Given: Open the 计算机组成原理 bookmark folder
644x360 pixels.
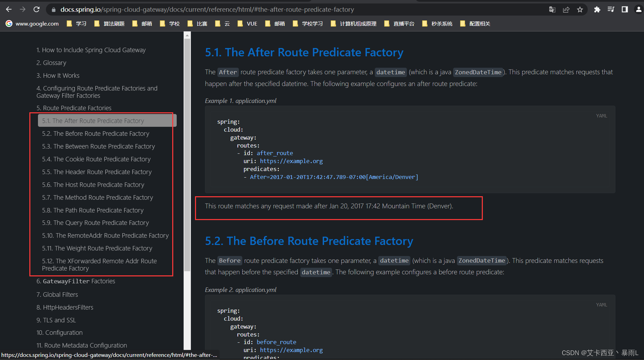Looking at the screenshot, I should 354,23.
